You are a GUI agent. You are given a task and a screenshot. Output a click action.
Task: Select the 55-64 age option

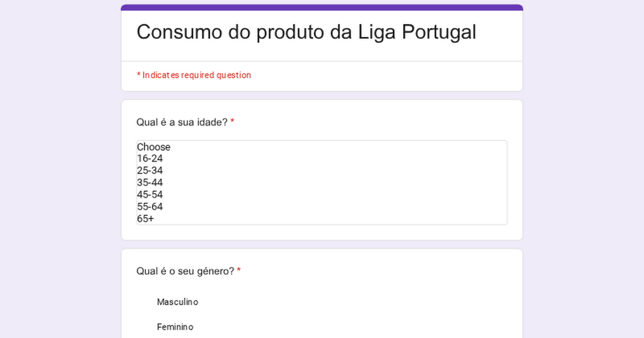pyautogui.click(x=150, y=207)
